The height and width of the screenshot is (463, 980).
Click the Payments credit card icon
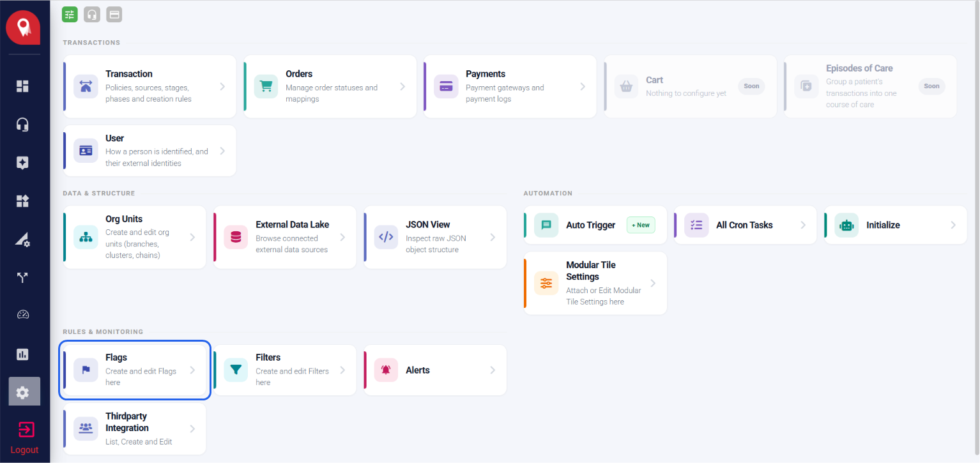(x=446, y=86)
